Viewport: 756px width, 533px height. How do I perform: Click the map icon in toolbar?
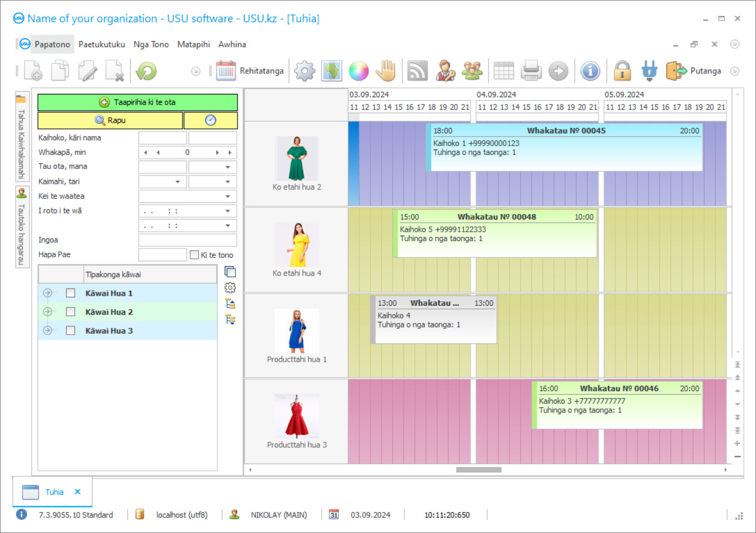tap(332, 71)
